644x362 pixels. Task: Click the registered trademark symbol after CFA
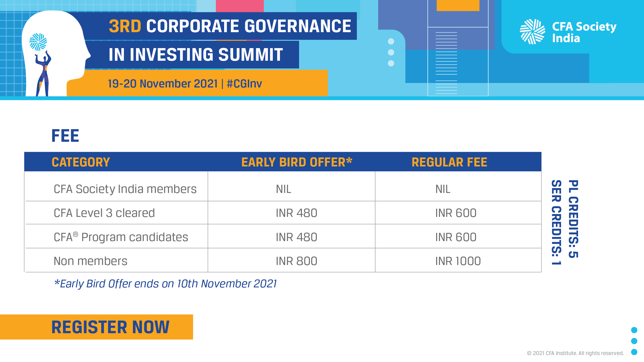pyautogui.click(x=75, y=234)
